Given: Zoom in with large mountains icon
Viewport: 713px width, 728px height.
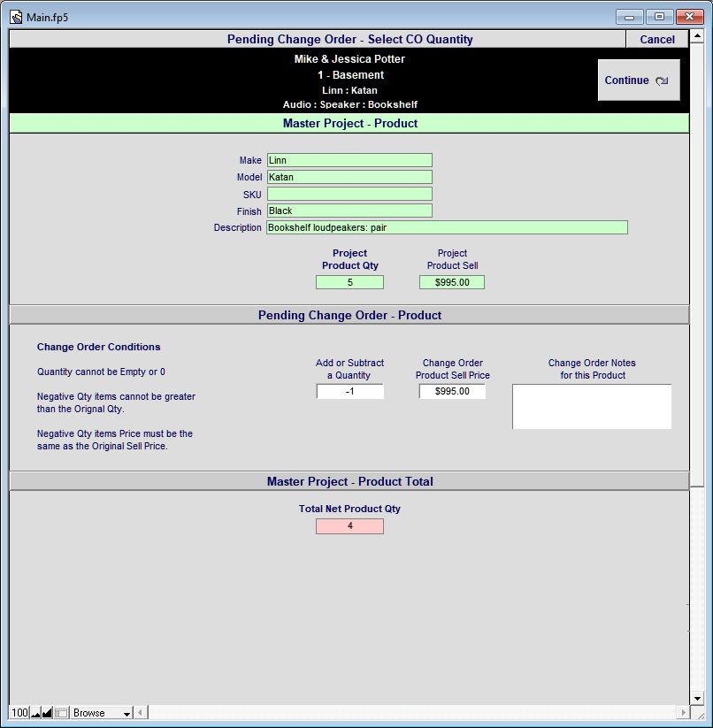Looking at the screenshot, I should click(47, 713).
